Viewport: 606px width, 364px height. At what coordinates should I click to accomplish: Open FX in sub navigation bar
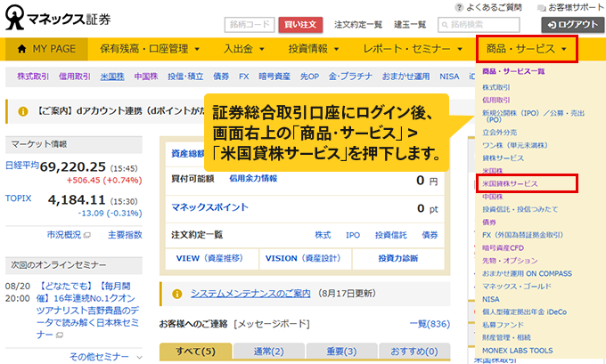pos(243,77)
